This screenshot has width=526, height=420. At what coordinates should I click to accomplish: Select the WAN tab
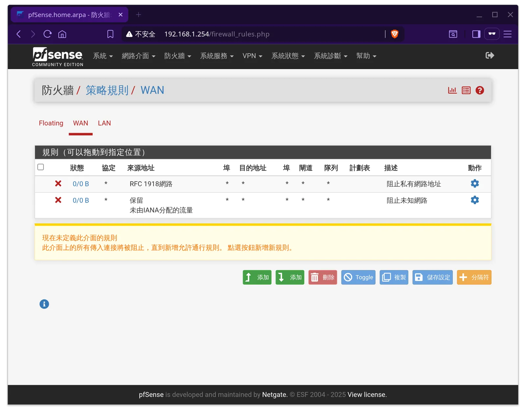coord(81,123)
